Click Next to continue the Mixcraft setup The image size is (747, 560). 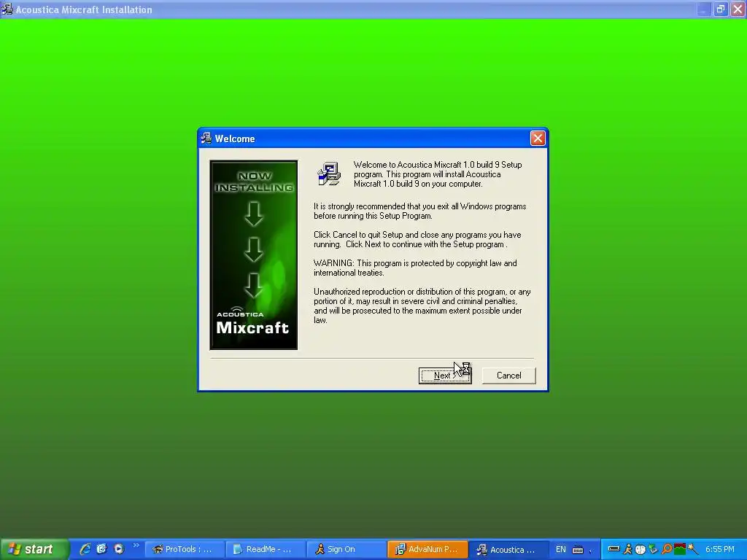445,376
